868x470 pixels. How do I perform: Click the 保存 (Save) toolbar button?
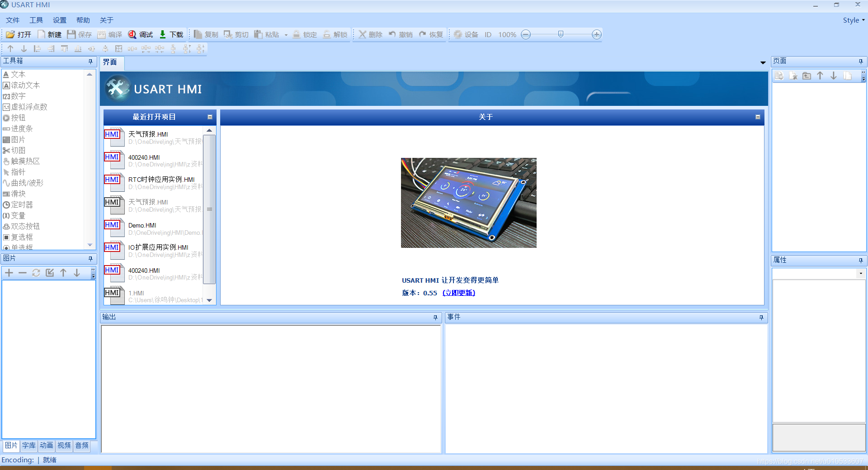(x=80, y=34)
